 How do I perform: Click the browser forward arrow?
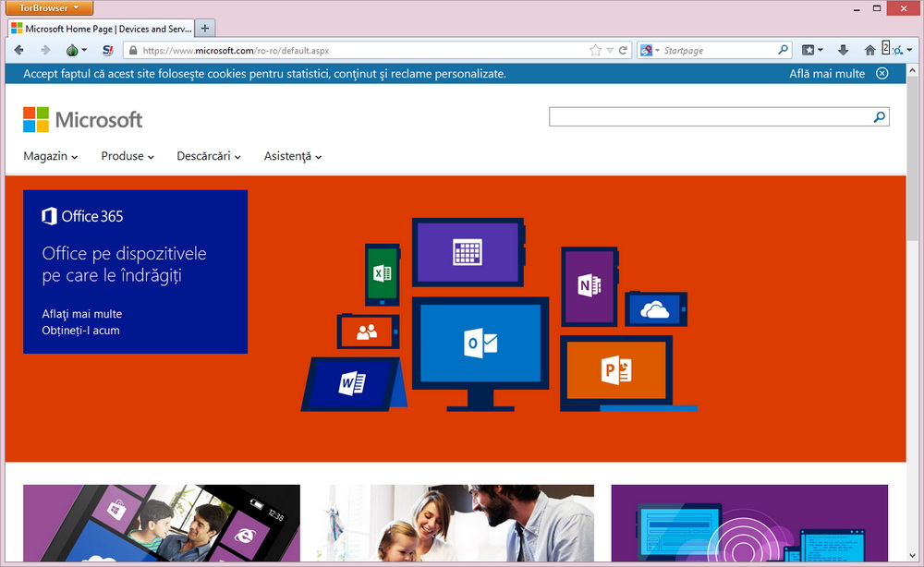[x=45, y=51]
